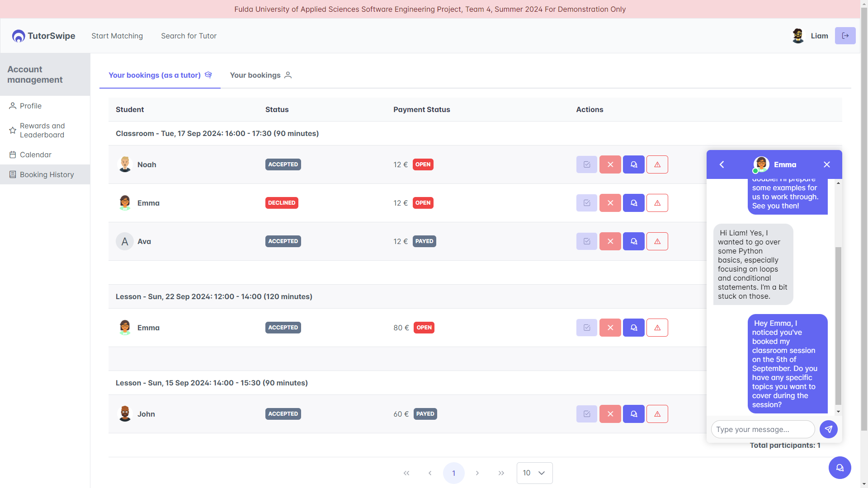Screen dimensions: 868x488
Task: Mark Noah's booking done via the checkbox icon
Action: tap(586, 164)
